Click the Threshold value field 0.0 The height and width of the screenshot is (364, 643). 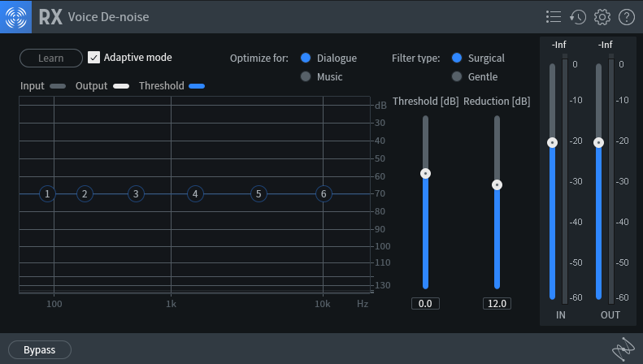[425, 303]
